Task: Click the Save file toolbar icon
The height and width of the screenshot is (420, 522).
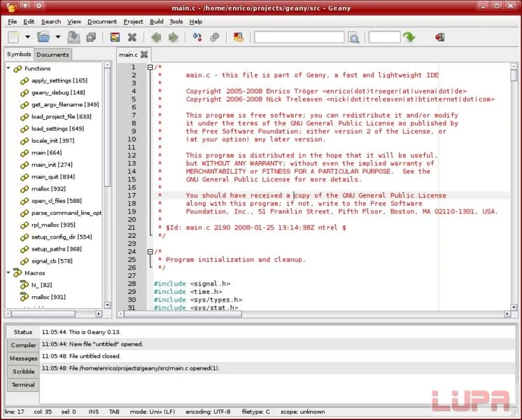Action: pyautogui.click(x=73, y=37)
